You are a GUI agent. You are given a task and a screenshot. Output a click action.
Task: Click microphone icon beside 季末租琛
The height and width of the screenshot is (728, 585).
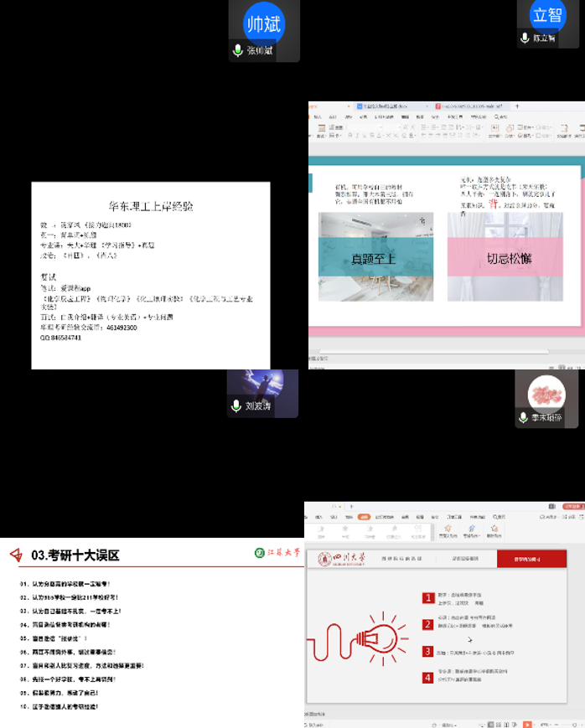point(525,416)
